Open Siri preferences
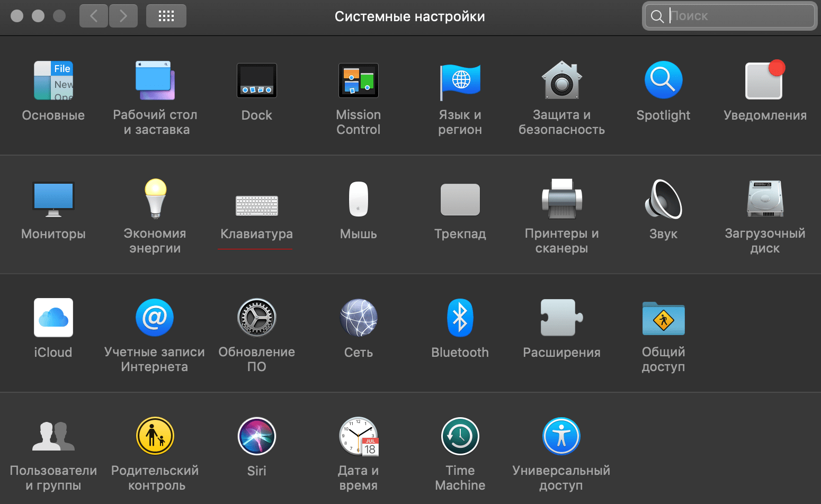 [x=256, y=436]
